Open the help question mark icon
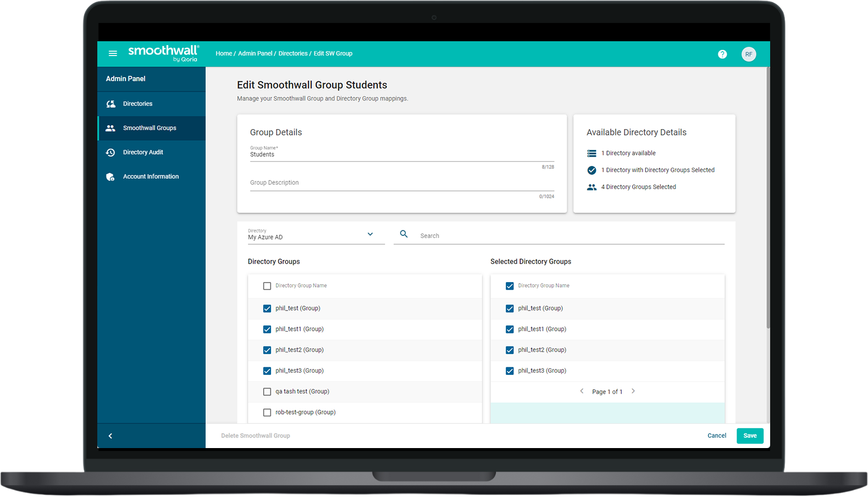This screenshot has height=497, width=868. [722, 54]
